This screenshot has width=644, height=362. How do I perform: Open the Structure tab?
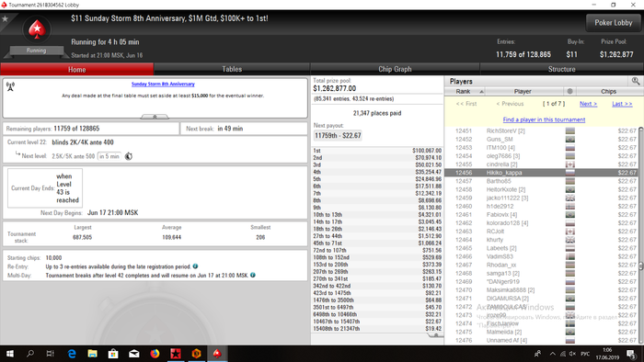pyautogui.click(x=561, y=69)
